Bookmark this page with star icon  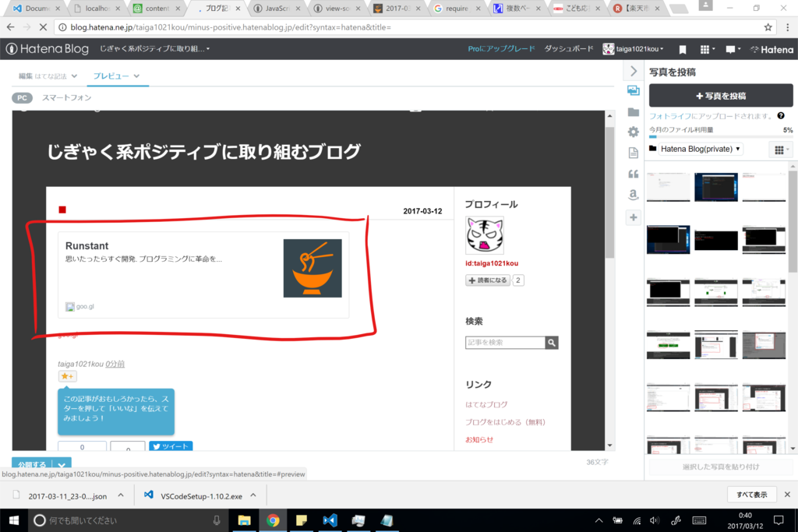coord(768,27)
